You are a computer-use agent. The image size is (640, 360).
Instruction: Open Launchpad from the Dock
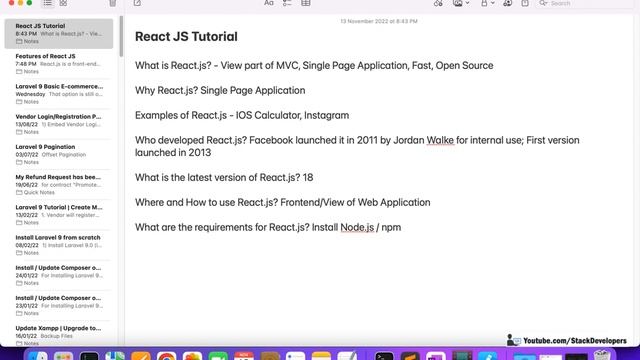(63, 356)
